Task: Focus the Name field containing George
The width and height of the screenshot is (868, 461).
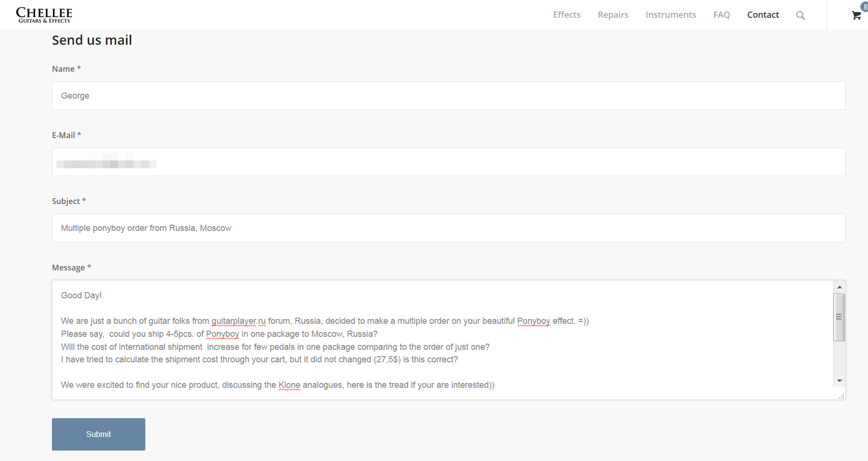Action: click(x=448, y=96)
